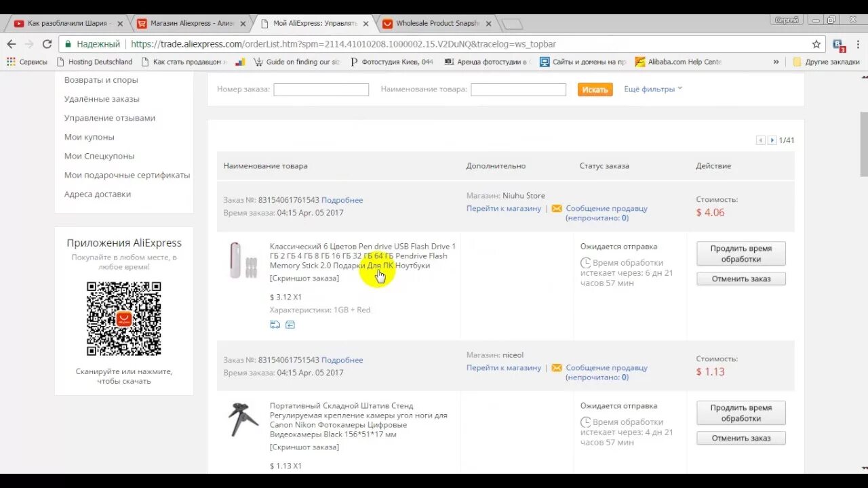This screenshot has width=868, height=488.
Task: Expand Ещё фильтры dropdown
Action: tap(653, 89)
